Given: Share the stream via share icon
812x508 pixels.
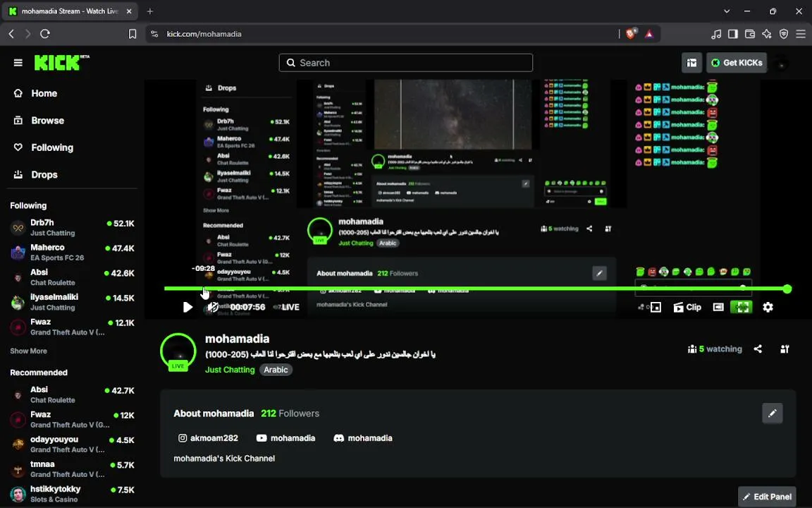Looking at the screenshot, I should pos(758,349).
